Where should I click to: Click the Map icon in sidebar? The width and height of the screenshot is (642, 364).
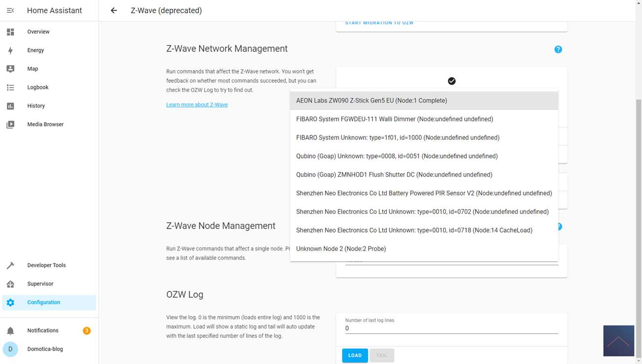(10, 69)
